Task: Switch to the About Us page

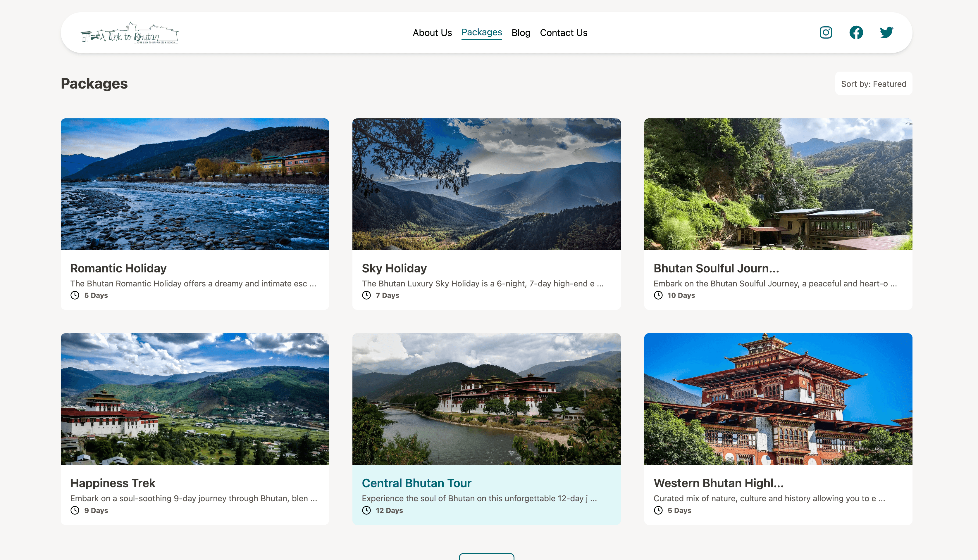Action: tap(433, 33)
